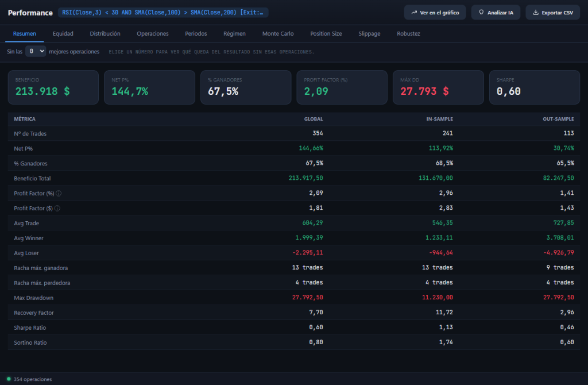Click the RSI strategy formula label
The width and height of the screenshot is (588, 385).
tap(163, 13)
